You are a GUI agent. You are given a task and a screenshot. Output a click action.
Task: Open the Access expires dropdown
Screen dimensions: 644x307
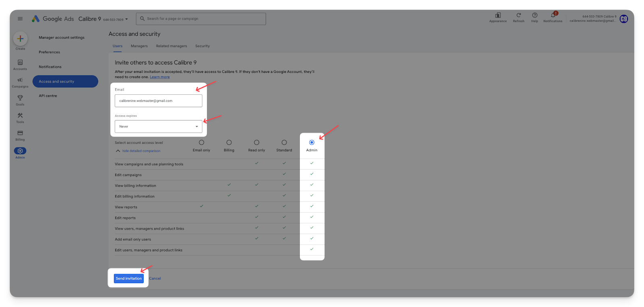(x=158, y=127)
